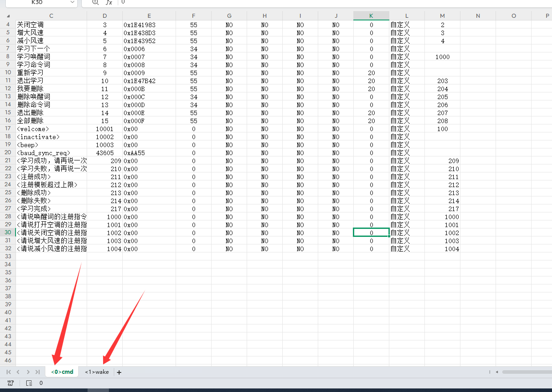Click the VBA macro icon in status bar
Viewport: 552px width, 392px height.
coord(10,383)
